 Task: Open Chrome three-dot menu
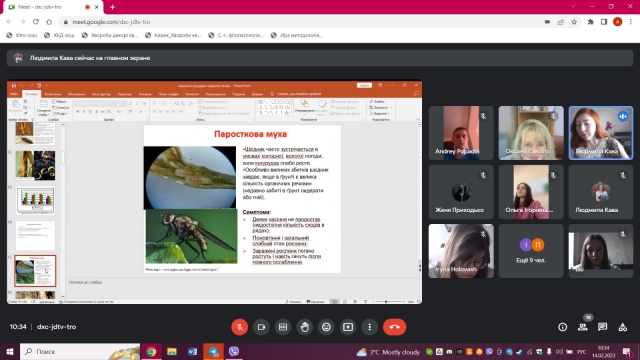tap(631, 22)
